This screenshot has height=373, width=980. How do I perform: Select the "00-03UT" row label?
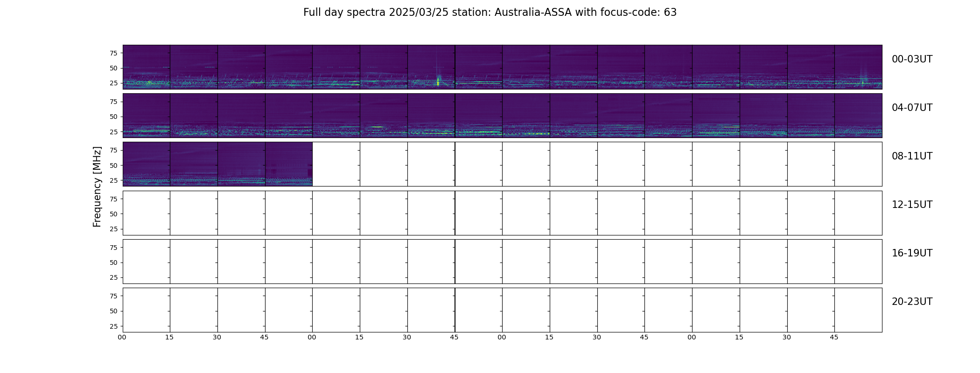pyautogui.click(x=912, y=59)
